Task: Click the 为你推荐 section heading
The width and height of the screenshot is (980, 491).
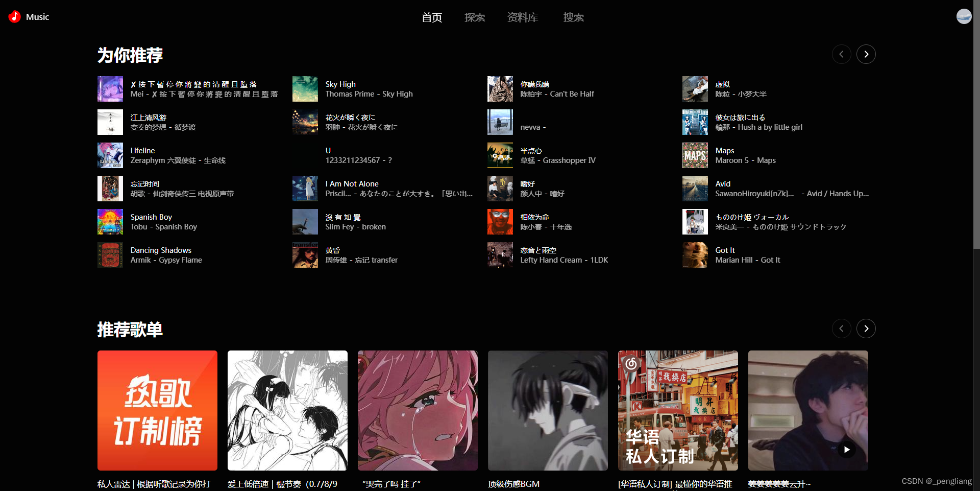Action: 130,55
